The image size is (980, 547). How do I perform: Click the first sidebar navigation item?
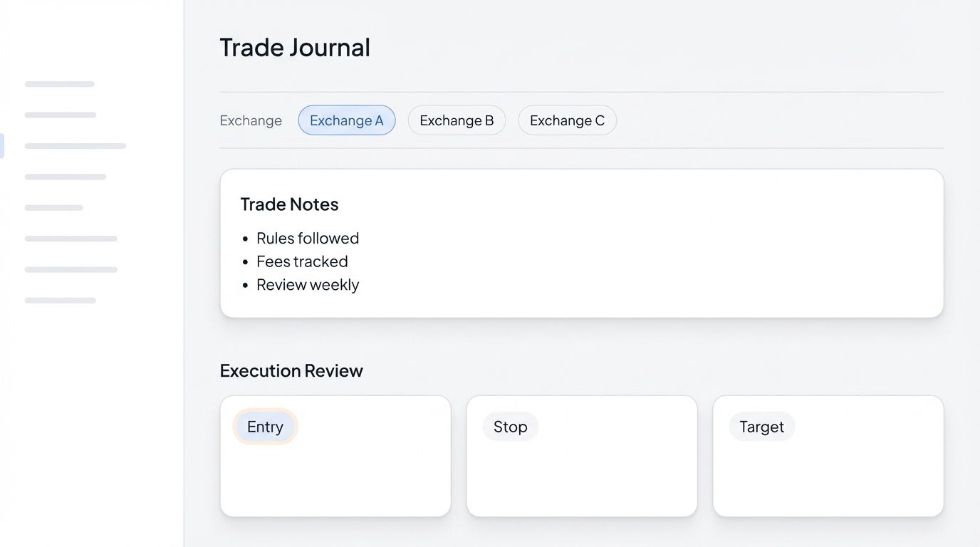point(60,83)
